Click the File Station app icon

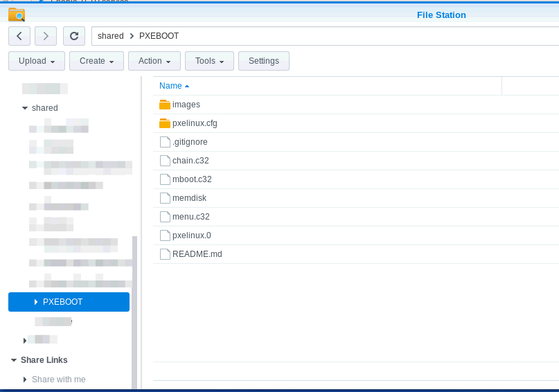pyautogui.click(x=17, y=15)
